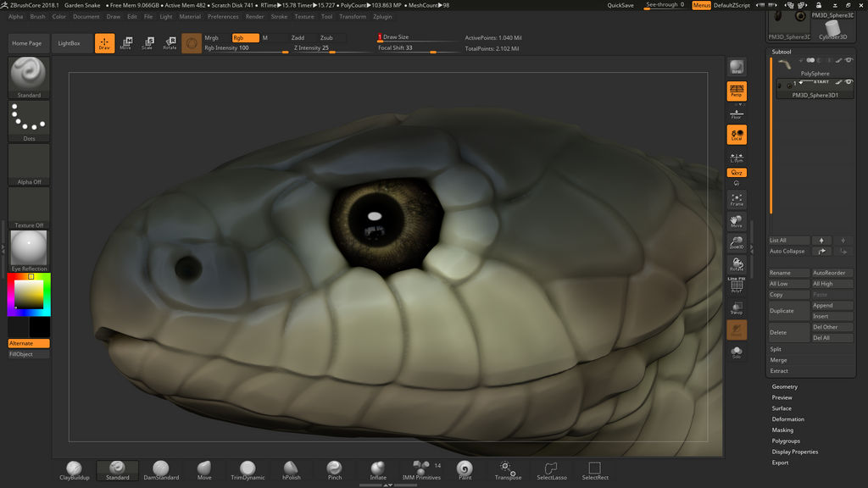Open the Dots stroke selector
Viewport: 868px width, 488px height.
[x=29, y=120]
